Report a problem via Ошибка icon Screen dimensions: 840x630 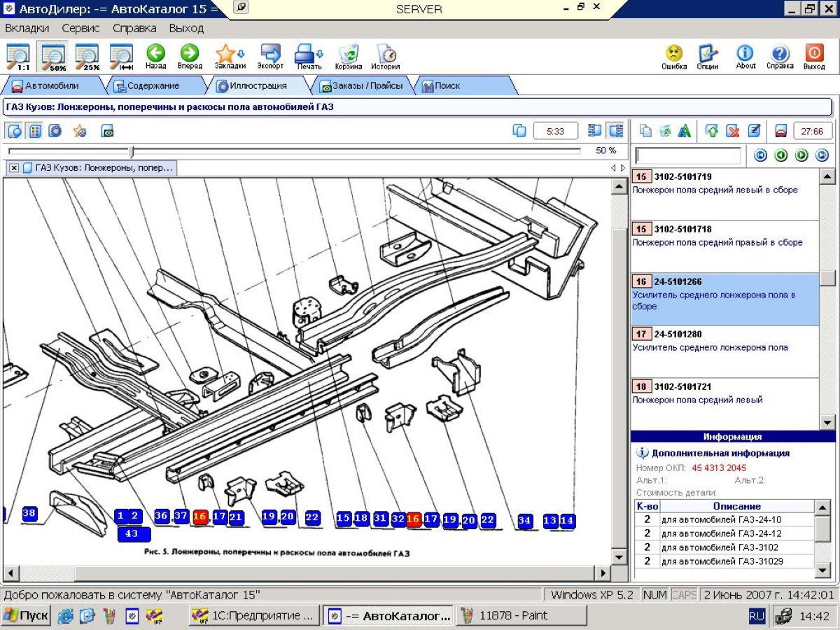tap(674, 57)
